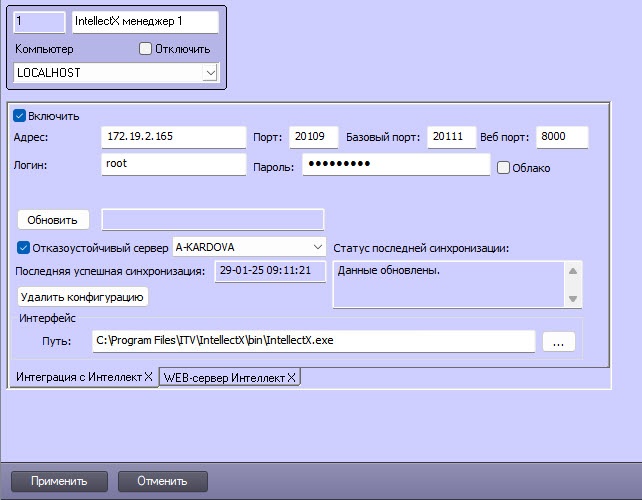Viewport: 642px width, 500px height.
Task: Open the path browse button with dots
Action: [x=559, y=341]
